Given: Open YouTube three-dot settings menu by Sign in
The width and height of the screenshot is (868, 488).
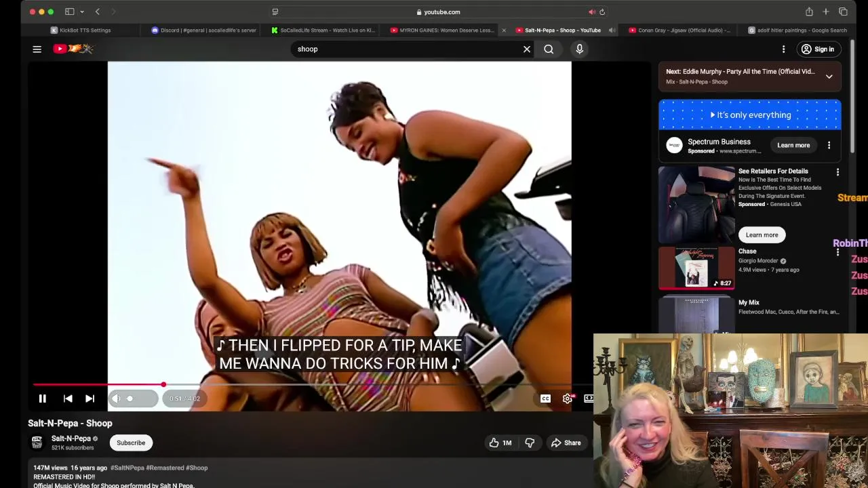Looking at the screenshot, I should click(783, 49).
